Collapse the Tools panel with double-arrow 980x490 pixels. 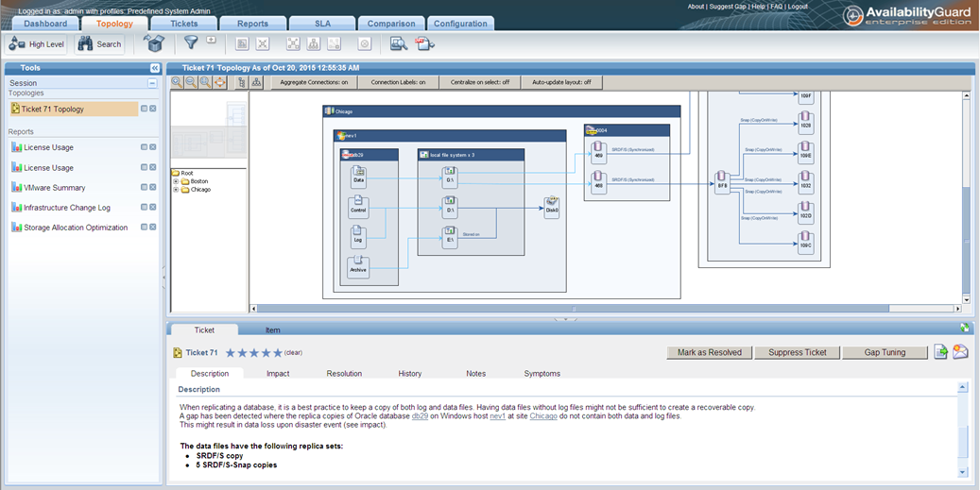pos(154,68)
